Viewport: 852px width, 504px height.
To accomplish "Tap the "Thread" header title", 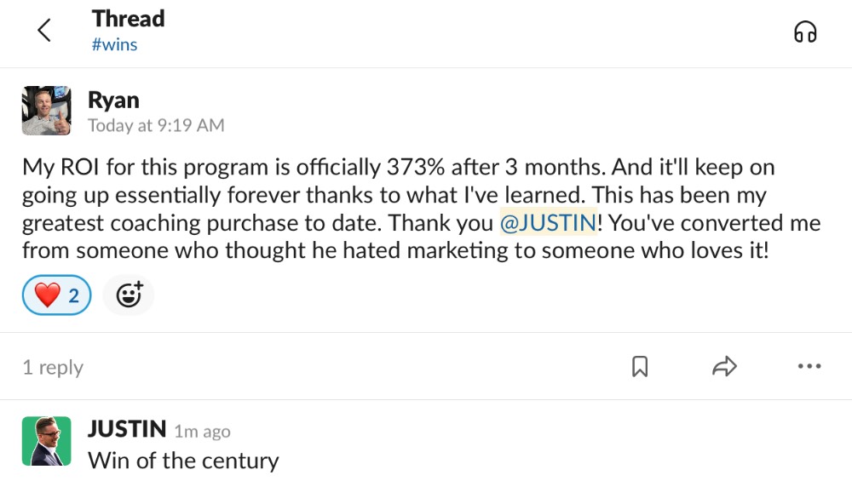I will pos(128,19).
